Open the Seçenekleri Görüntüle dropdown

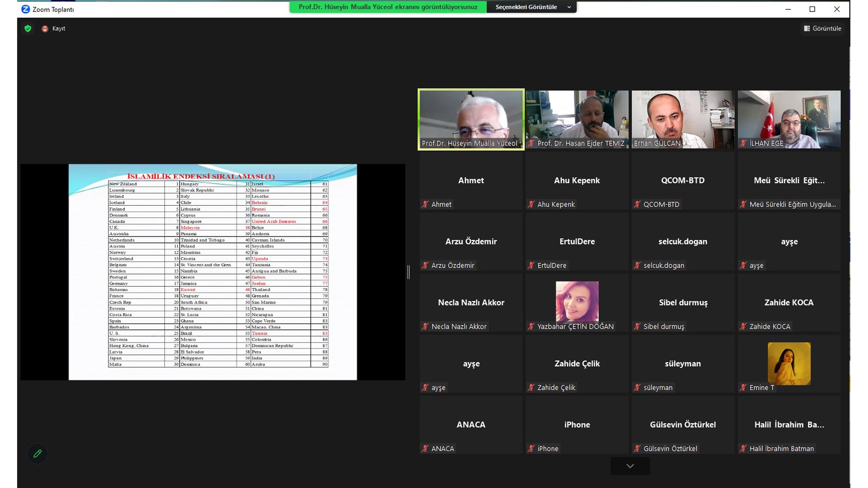(531, 7)
